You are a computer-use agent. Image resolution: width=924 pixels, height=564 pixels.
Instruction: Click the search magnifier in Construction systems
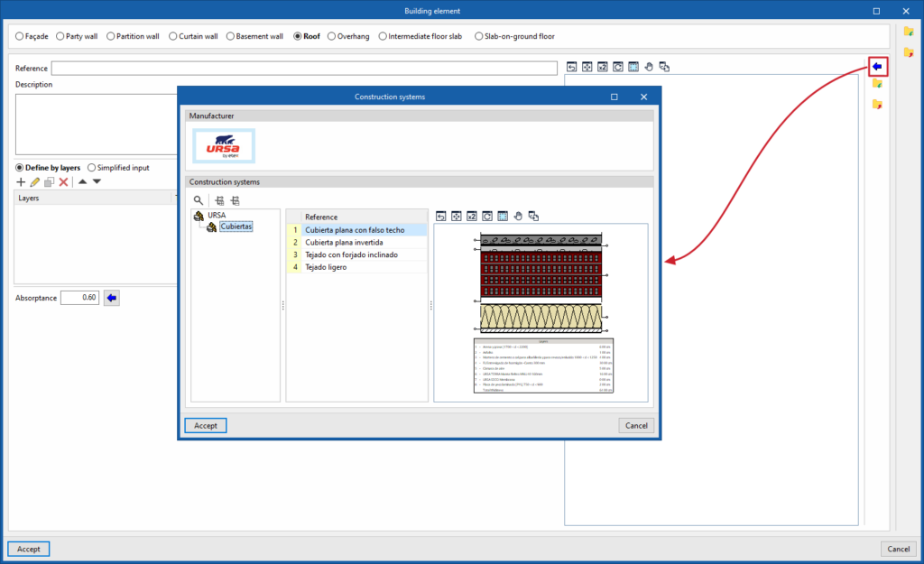pos(199,200)
